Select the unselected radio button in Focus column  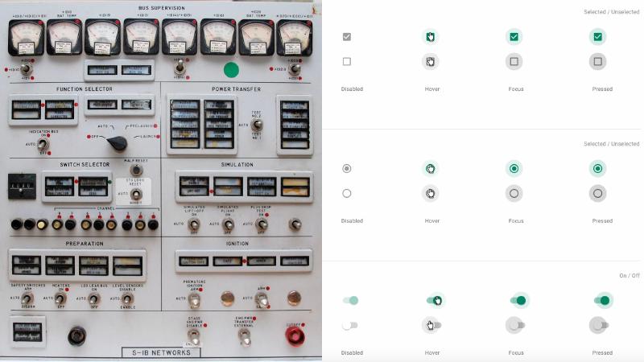(x=514, y=193)
